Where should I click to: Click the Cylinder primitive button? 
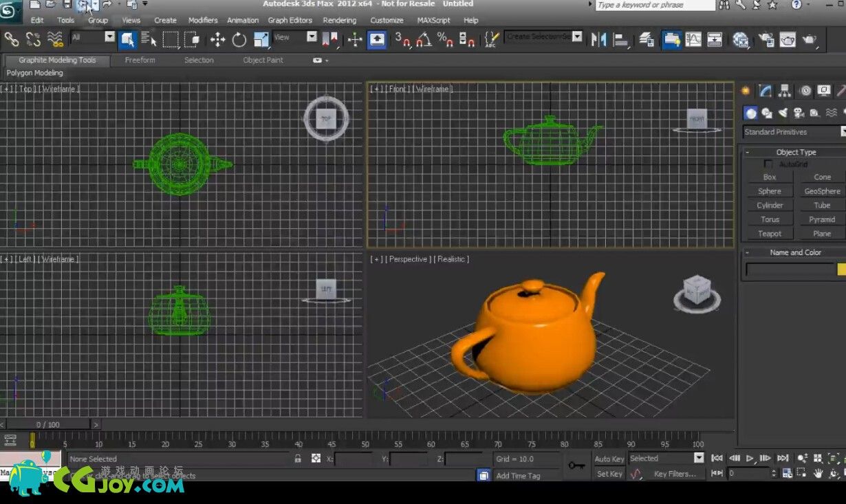pyautogui.click(x=770, y=206)
